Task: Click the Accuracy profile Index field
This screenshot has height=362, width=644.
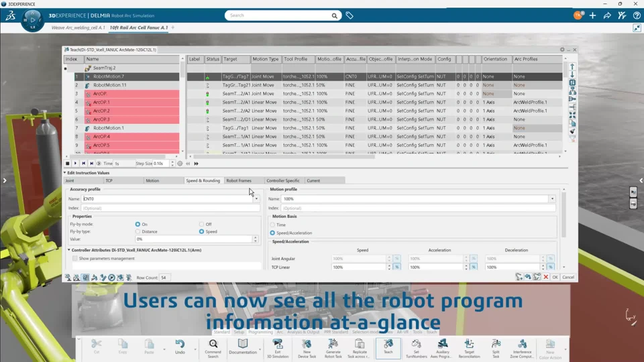Action: click(x=170, y=208)
